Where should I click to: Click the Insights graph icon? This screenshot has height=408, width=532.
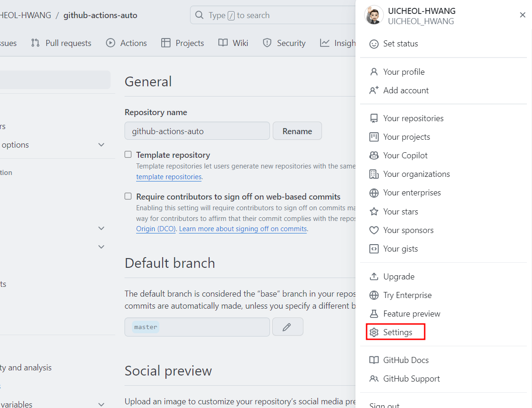[x=325, y=43]
